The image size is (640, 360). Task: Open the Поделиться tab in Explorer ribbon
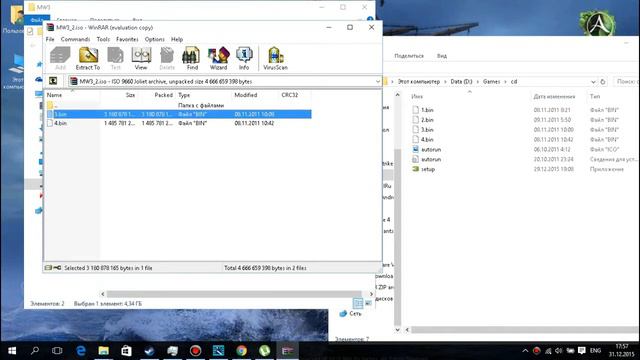click(409, 56)
